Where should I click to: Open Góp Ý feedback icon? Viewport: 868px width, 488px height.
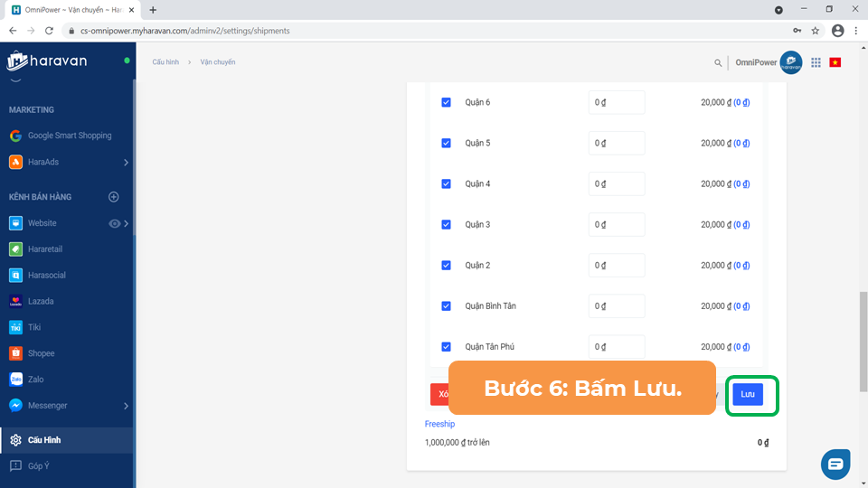[x=15, y=466]
